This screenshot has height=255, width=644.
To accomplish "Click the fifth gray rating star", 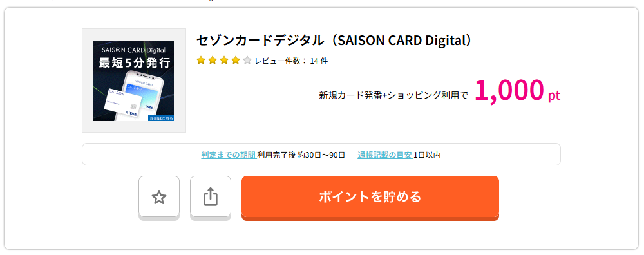I will (247, 61).
